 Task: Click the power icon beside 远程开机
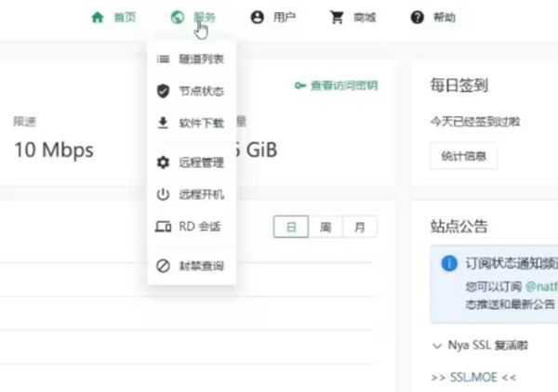coord(163,195)
